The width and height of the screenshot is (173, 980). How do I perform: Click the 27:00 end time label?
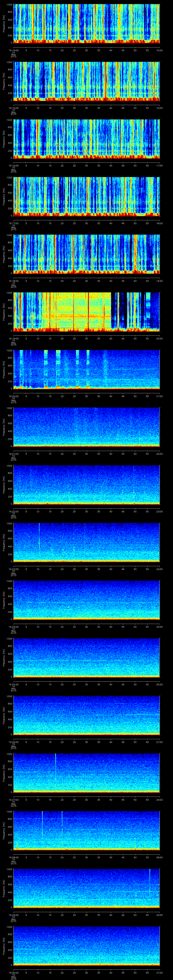click(160, 742)
